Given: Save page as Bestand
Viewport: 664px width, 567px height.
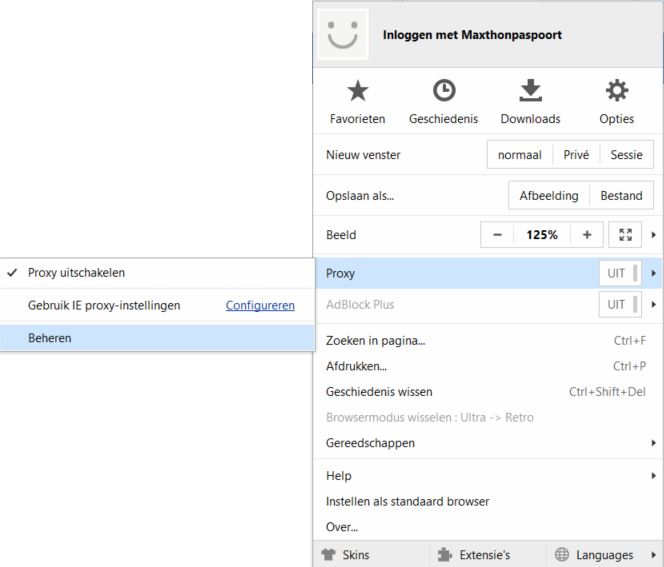Looking at the screenshot, I should [x=621, y=196].
